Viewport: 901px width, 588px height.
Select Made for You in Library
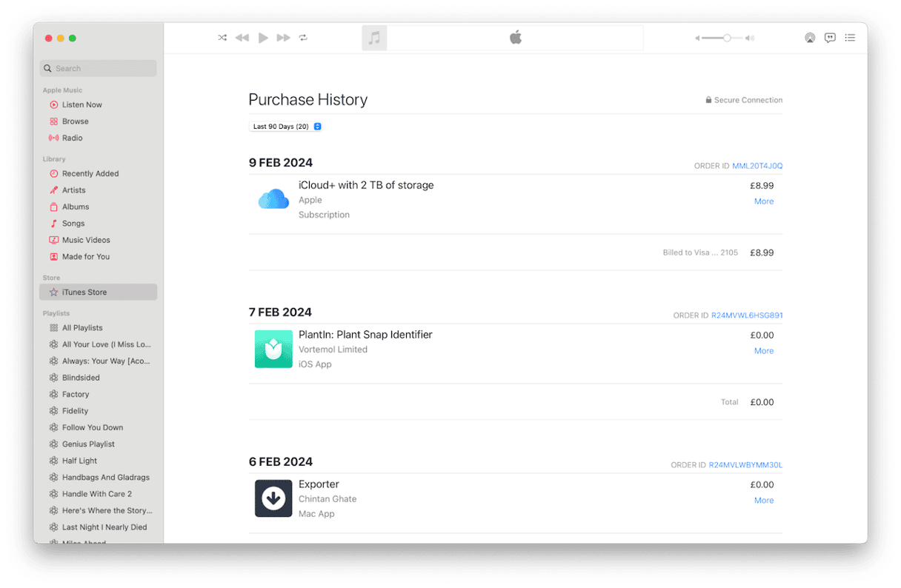pyautogui.click(x=99, y=257)
